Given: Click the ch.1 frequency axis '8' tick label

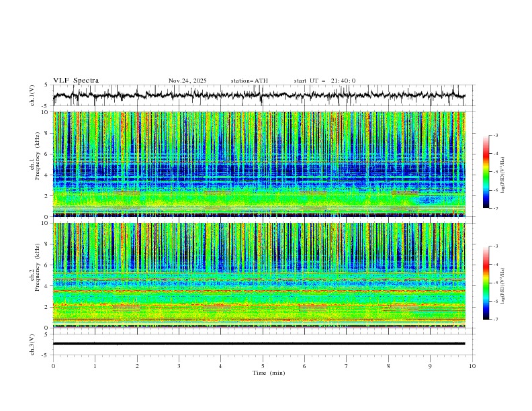Looking at the screenshot, I should point(48,133).
